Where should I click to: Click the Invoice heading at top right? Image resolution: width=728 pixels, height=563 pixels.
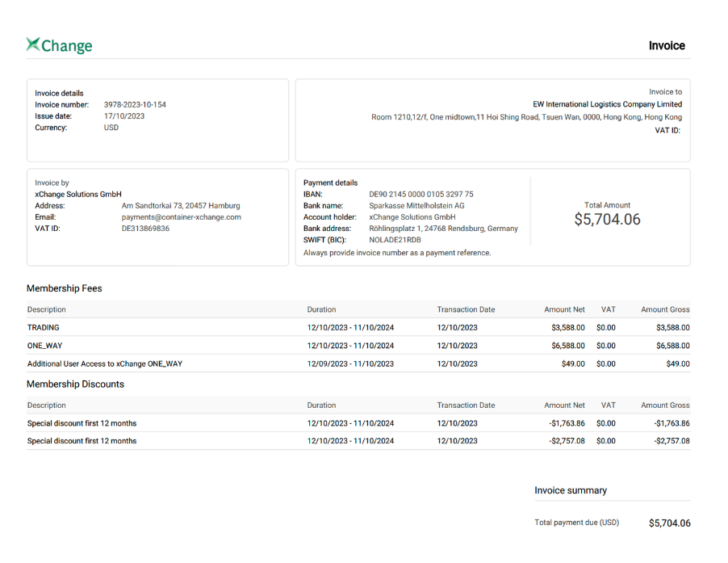667,46
